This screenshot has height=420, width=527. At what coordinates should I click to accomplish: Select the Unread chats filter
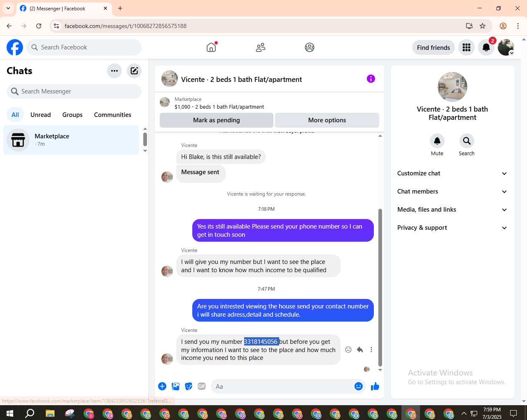pos(41,115)
